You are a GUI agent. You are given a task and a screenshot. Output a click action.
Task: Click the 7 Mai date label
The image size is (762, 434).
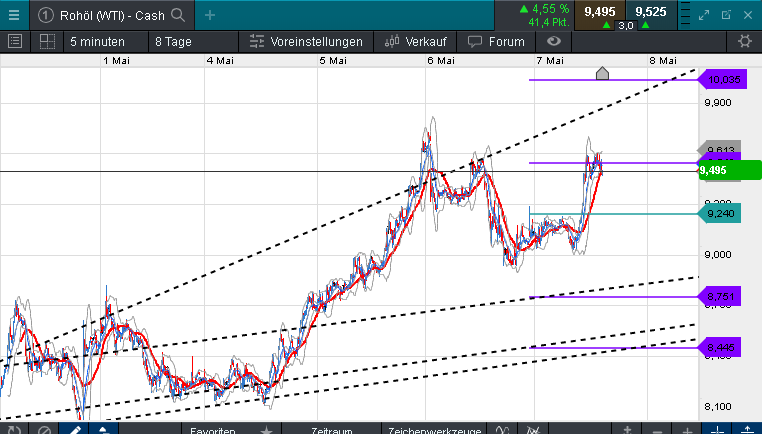(x=550, y=61)
